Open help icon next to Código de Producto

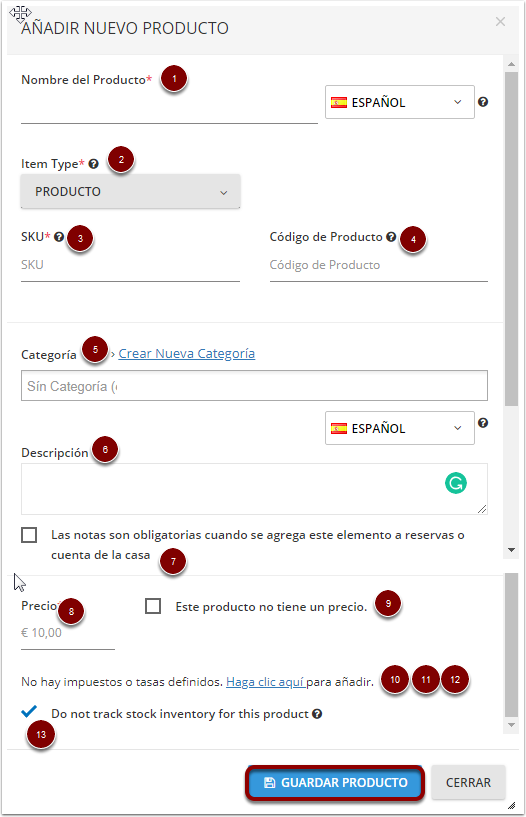391,237
